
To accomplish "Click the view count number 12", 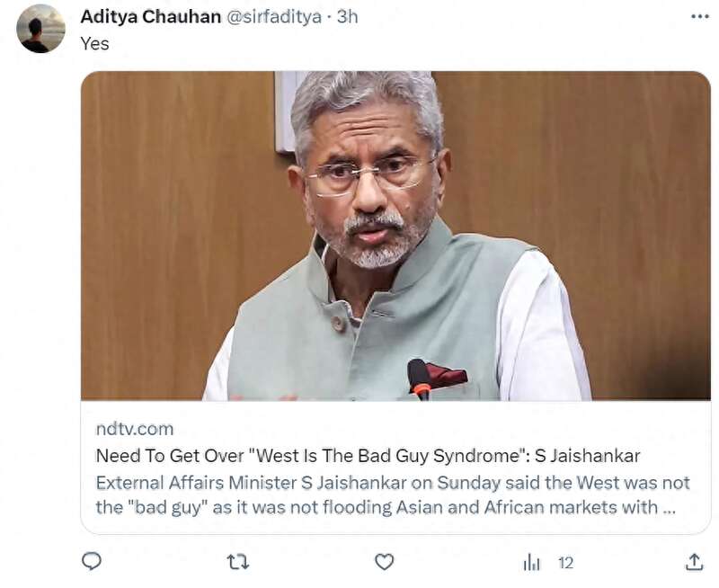I will point(566,563).
